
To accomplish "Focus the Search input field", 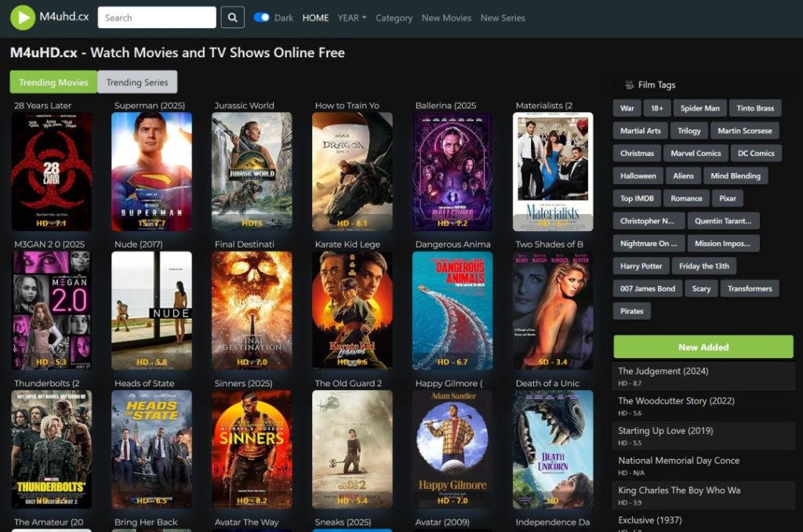I will [157, 17].
